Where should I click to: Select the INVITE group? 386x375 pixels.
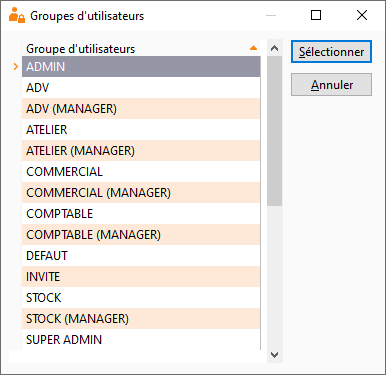pyautogui.click(x=141, y=277)
